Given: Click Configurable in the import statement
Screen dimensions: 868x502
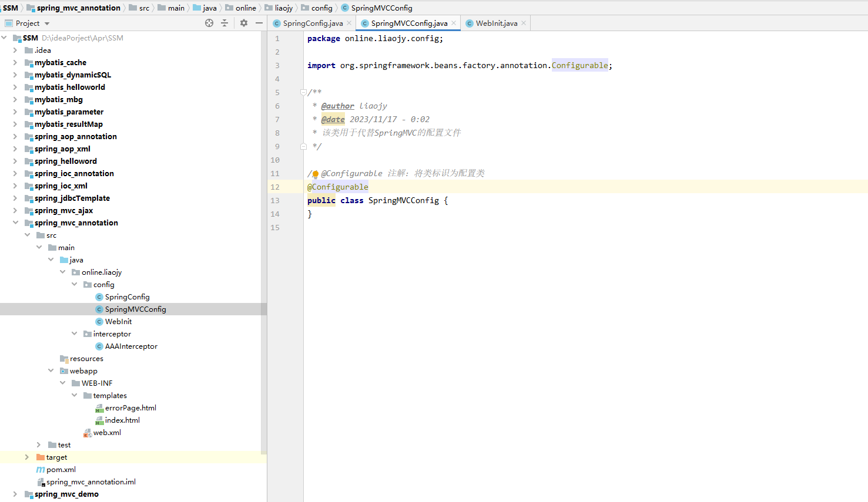Looking at the screenshot, I should point(579,65).
